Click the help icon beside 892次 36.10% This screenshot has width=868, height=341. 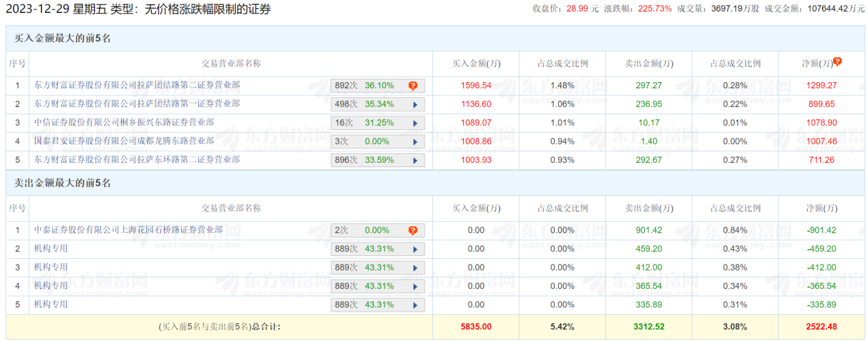pos(413,86)
